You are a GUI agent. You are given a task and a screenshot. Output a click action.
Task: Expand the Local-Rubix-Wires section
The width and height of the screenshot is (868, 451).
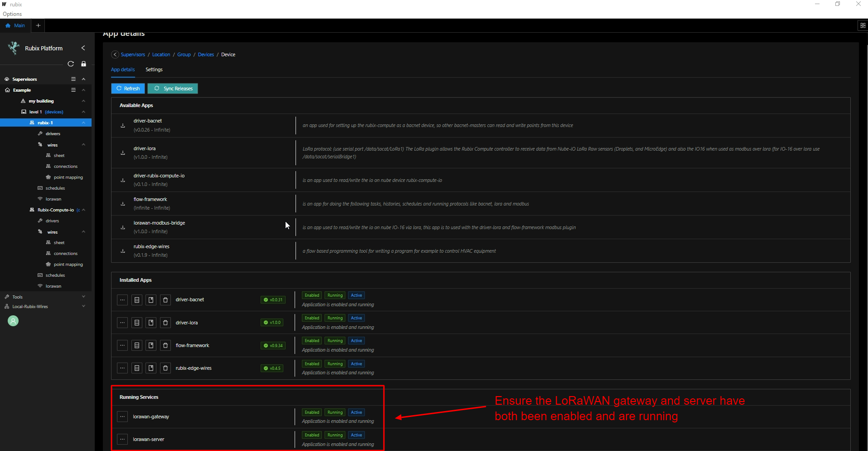pyautogui.click(x=83, y=306)
